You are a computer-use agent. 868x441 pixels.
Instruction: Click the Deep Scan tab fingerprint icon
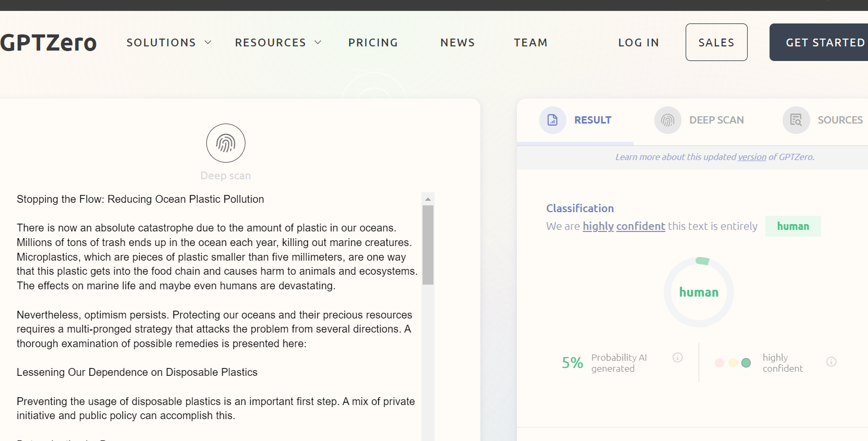[x=667, y=120]
